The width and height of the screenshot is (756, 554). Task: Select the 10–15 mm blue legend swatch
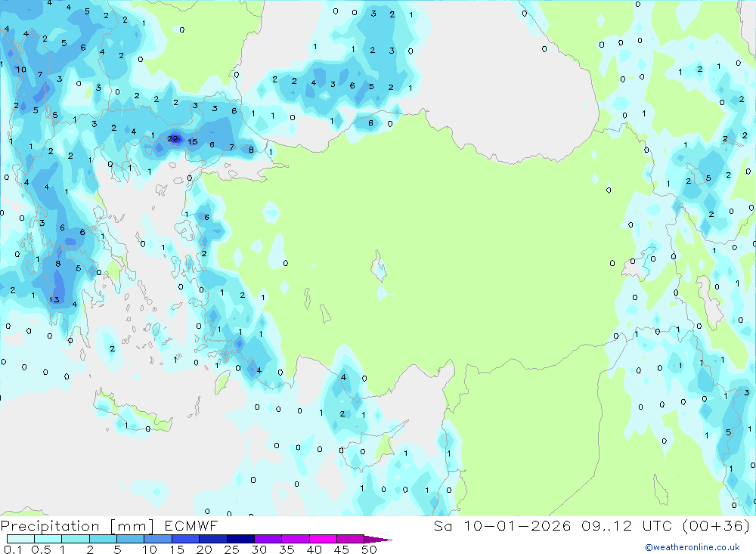coord(158,539)
